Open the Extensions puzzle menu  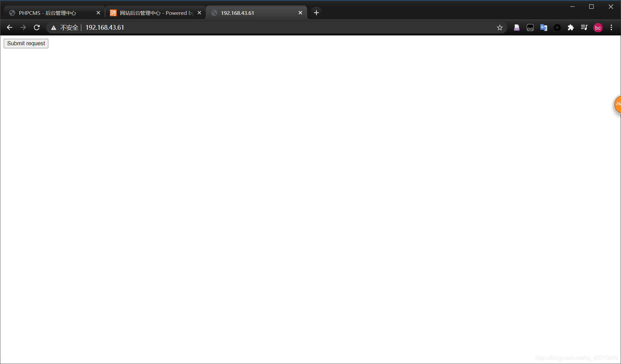coord(571,28)
